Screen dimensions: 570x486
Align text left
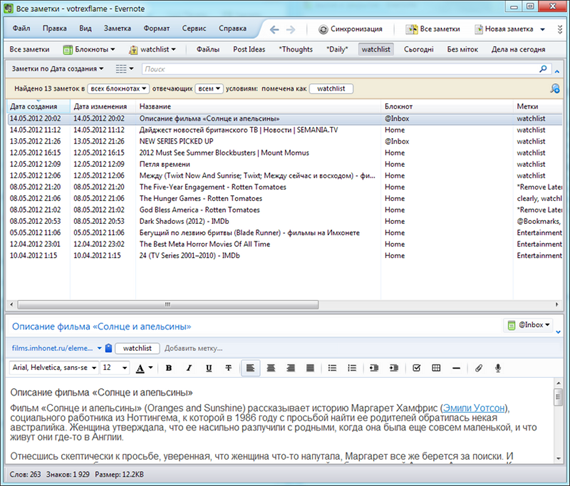coord(250,368)
